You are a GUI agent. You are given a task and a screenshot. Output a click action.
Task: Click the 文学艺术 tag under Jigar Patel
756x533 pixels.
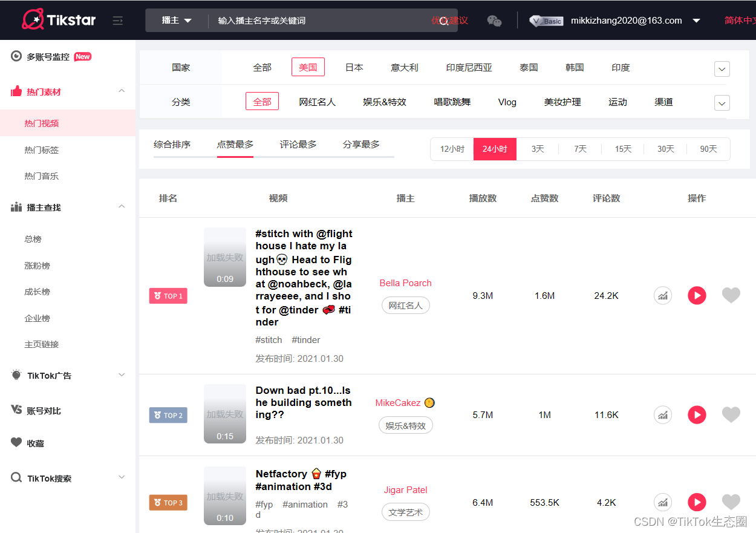click(x=406, y=512)
